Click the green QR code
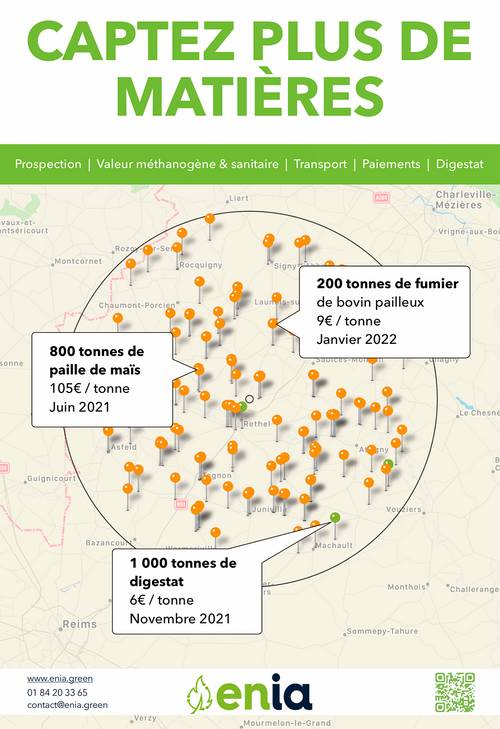The height and width of the screenshot is (729, 500). (x=455, y=692)
